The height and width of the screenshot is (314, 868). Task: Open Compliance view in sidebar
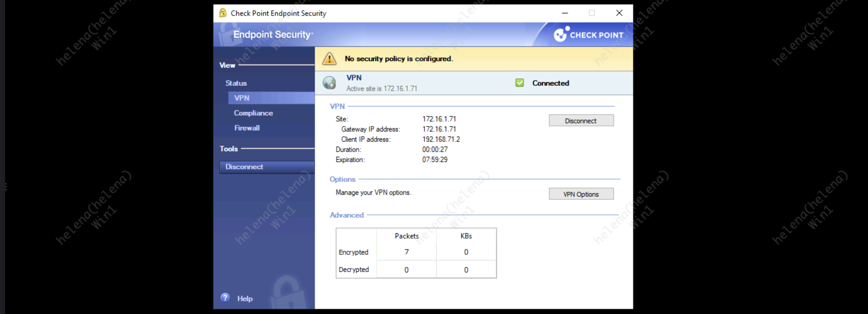click(x=253, y=113)
